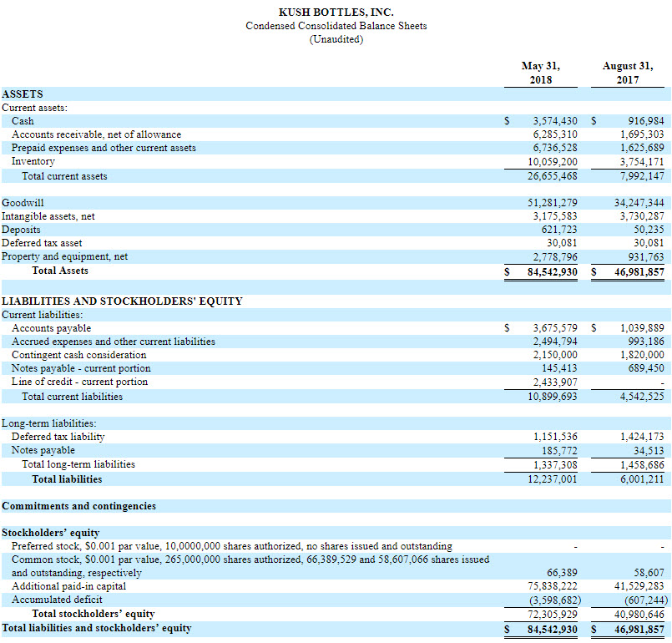
Task: Select the Total current assets row
Action: (64, 175)
